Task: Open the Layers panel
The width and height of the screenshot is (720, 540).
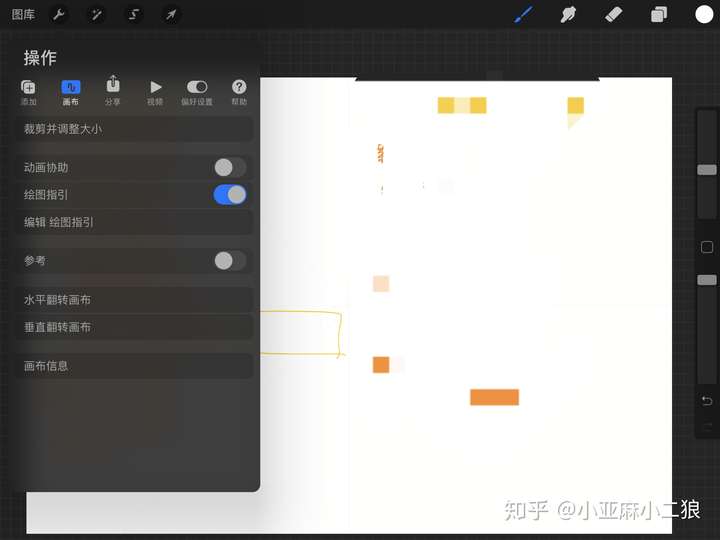Action: tap(659, 15)
